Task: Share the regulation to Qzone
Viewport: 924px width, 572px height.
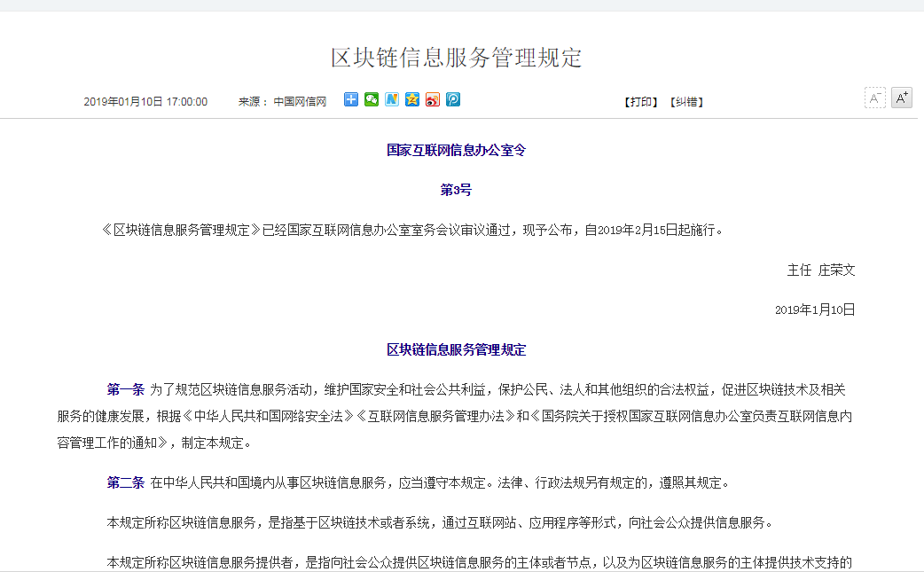Action: click(412, 100)
